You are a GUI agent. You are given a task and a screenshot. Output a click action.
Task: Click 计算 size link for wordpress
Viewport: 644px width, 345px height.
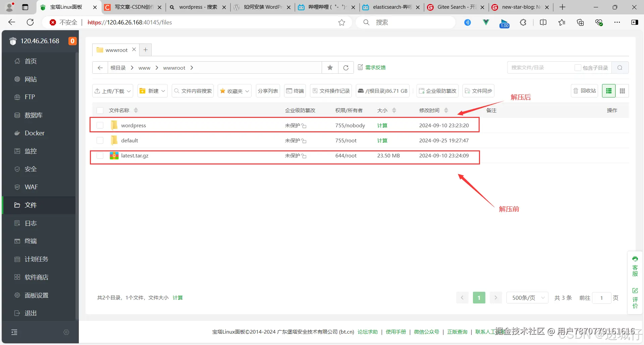pyautogui.click(x=382, y=125)
